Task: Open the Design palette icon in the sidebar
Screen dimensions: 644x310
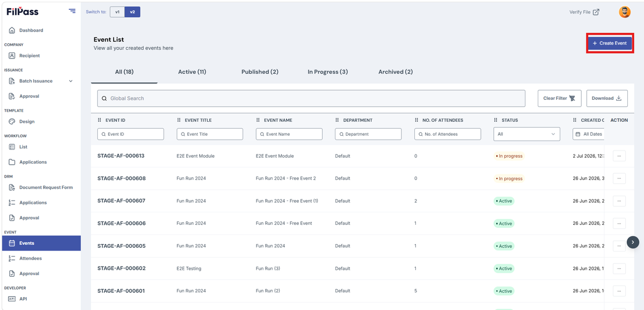Action: pos(12,121)
